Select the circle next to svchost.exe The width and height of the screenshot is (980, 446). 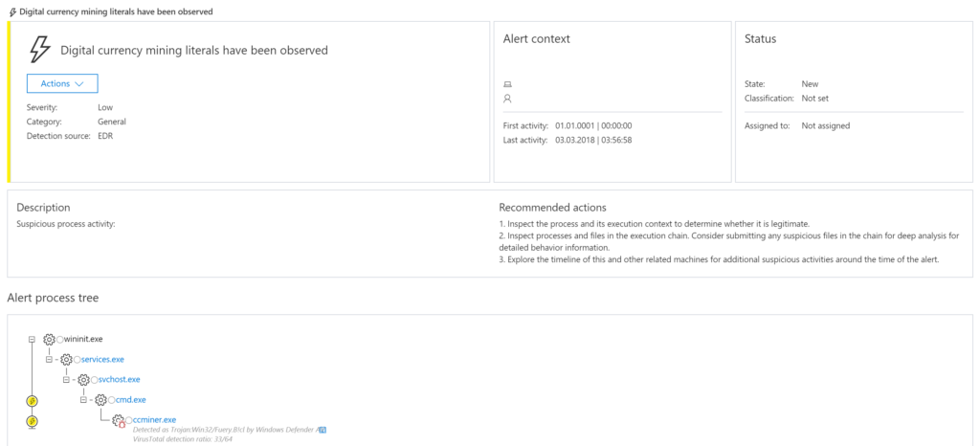pyautogui.click(x=95, y=379)
